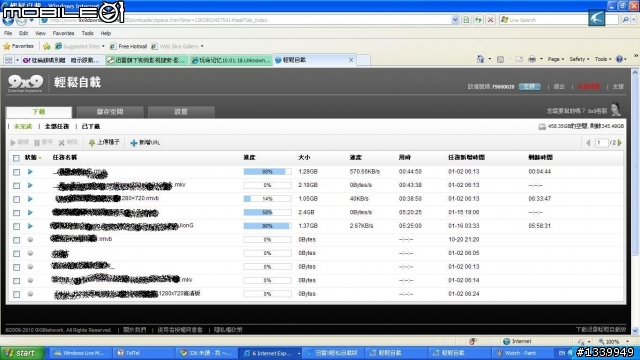Open the File menu
The image size is (640, 360).
8,33
